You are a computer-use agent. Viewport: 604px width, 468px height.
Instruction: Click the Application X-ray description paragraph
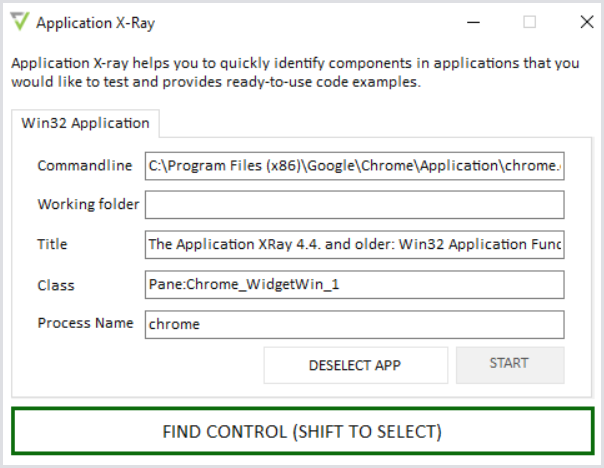click(x=295, y=72)
